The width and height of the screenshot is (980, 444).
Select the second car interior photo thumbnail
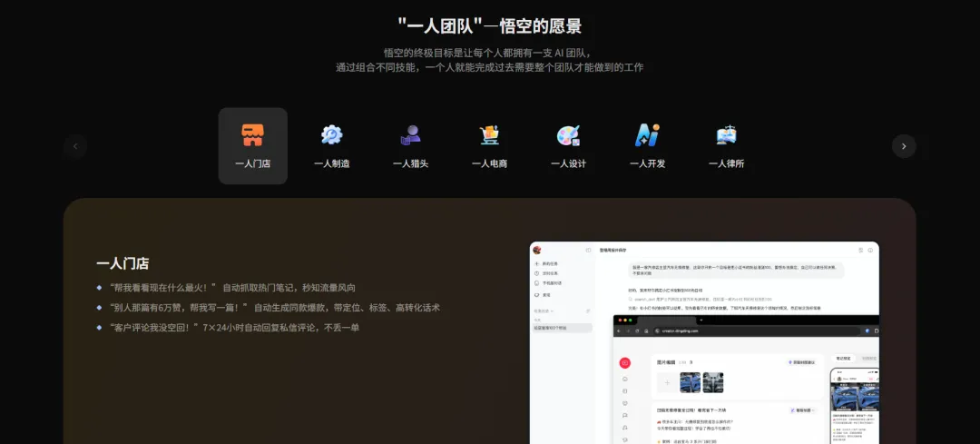pyautogui.click(x=713, y=383)
